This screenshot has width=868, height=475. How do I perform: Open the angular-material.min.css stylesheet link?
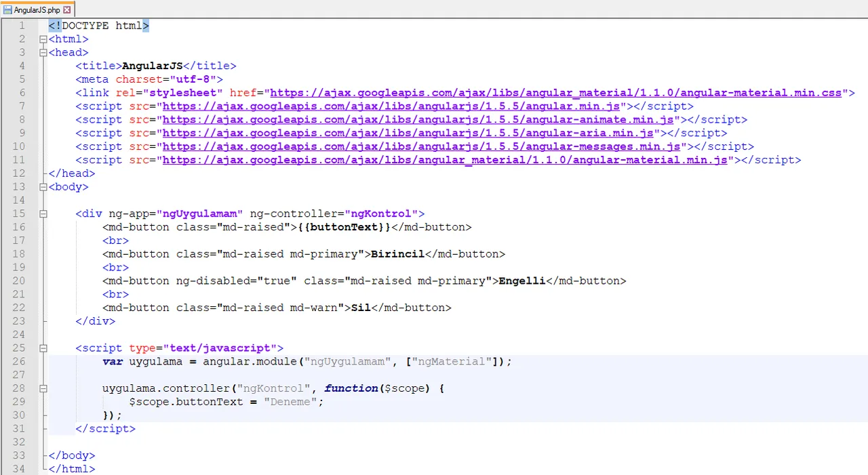coord(556,93)
